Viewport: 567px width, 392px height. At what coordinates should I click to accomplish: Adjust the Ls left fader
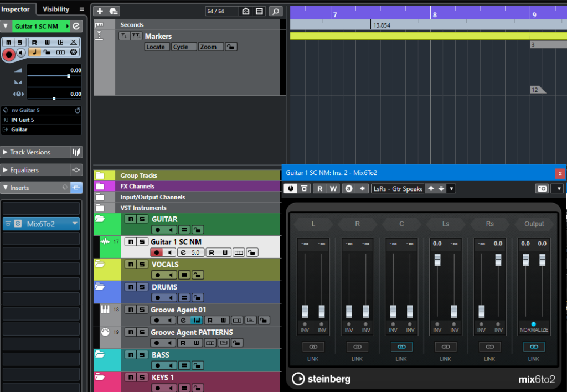[x=437, y=259]
